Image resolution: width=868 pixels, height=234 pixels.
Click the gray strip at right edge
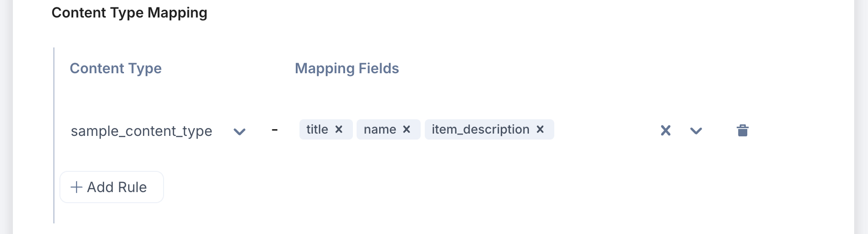[x=861, y=117]
